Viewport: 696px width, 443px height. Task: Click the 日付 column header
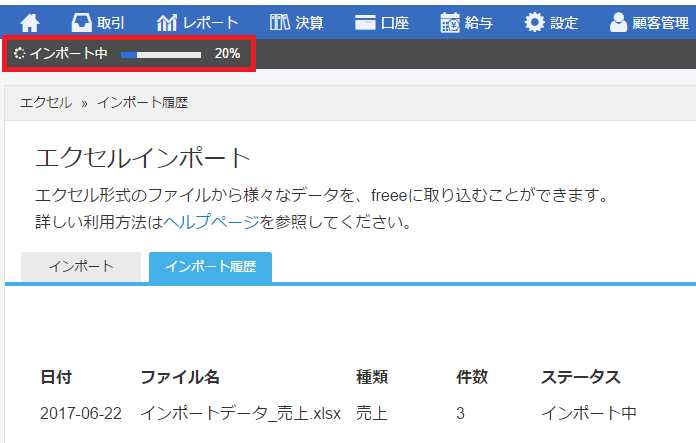[x=56, y=377]
